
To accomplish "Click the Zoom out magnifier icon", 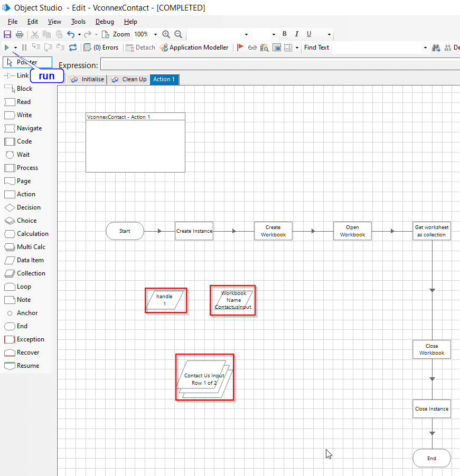I will [x=179, y=34].
